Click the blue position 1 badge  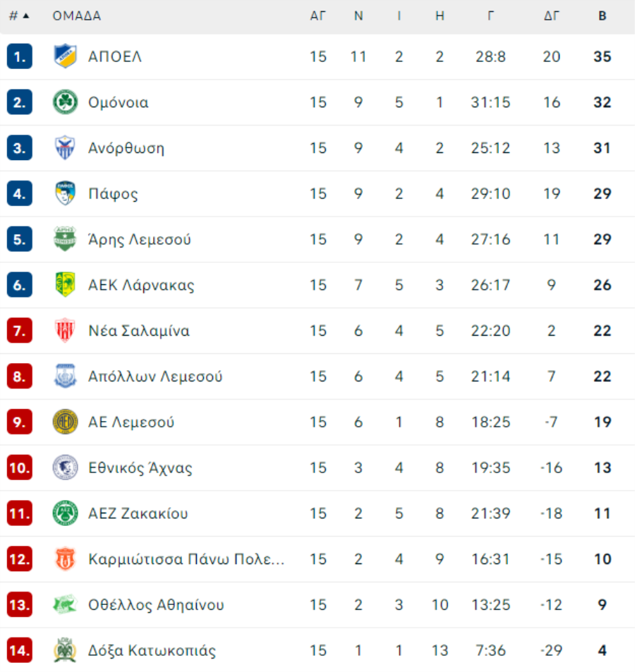[20, 56]
